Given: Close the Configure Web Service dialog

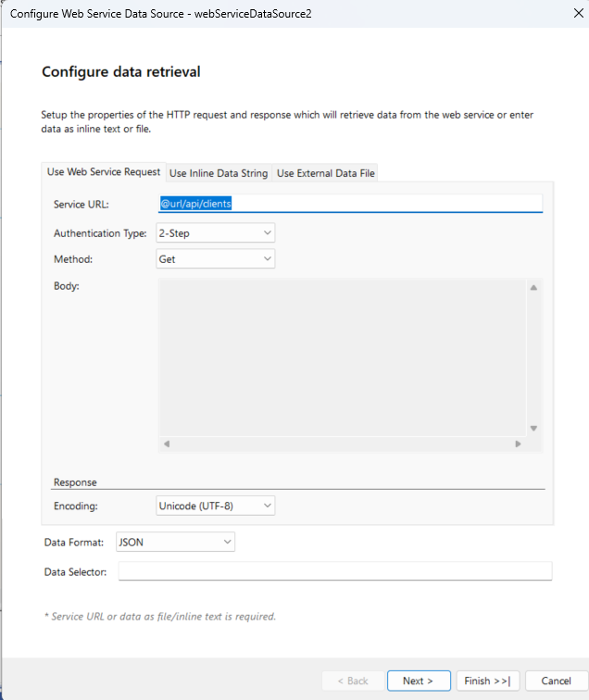Looking at the screenshot, I should (x=568, y=14).
